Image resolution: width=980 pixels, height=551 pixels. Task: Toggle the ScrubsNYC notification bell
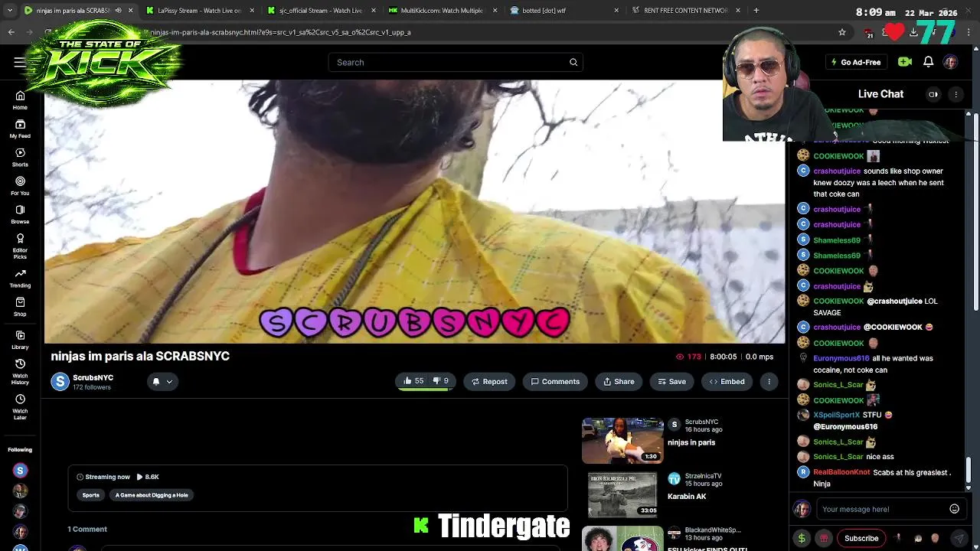coord(155,381)
